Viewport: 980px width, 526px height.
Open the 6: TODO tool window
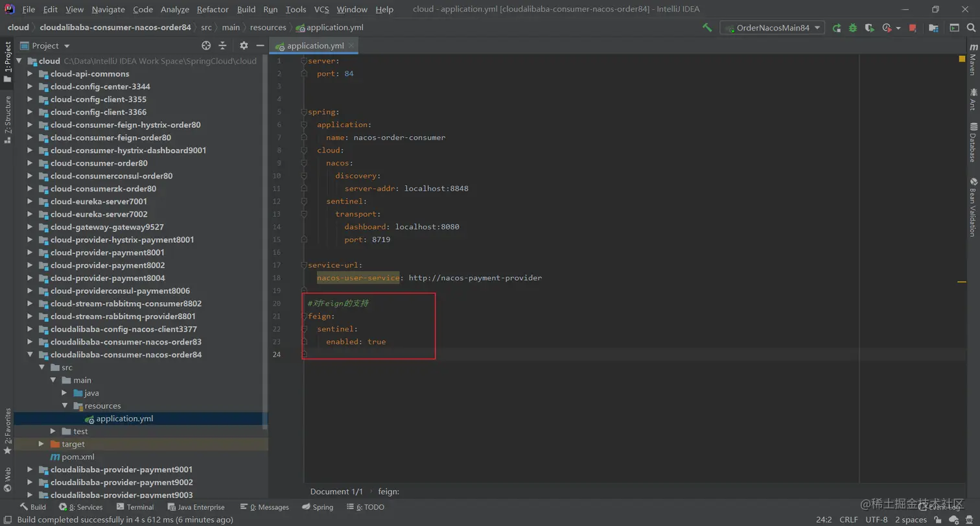tap(366, 507)
